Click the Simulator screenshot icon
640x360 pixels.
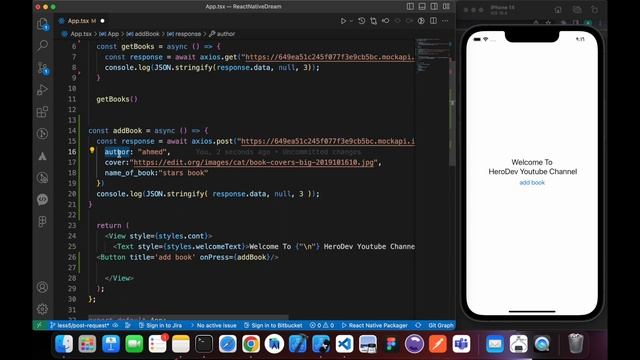(576, 10)
